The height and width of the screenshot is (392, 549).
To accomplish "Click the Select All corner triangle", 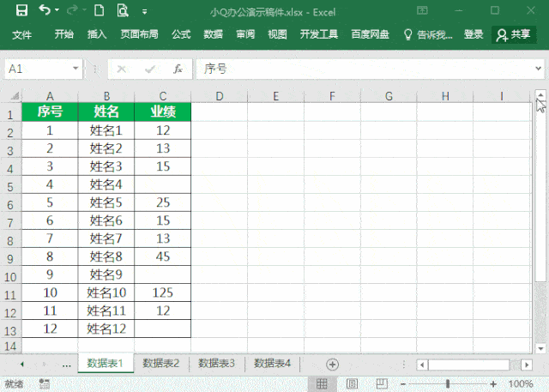I will point(15,95).
